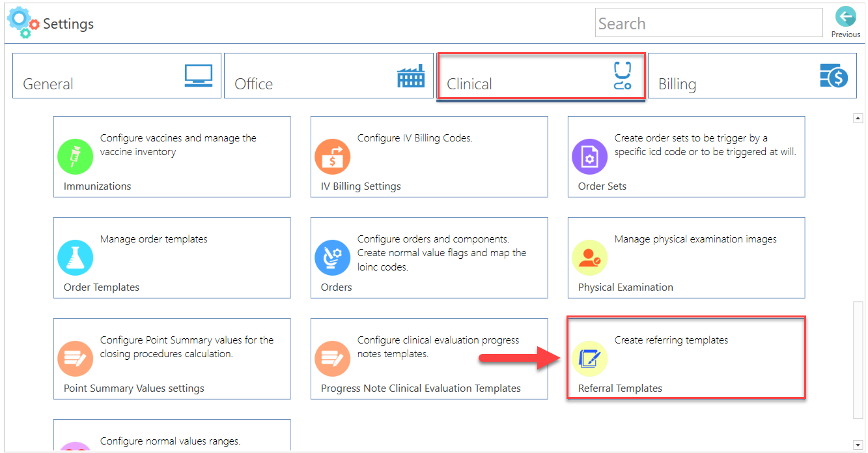The image size is (868, 453).
Task: Click 'Configure normal values ranges.' tile
Action: click(x=172, y=435)
